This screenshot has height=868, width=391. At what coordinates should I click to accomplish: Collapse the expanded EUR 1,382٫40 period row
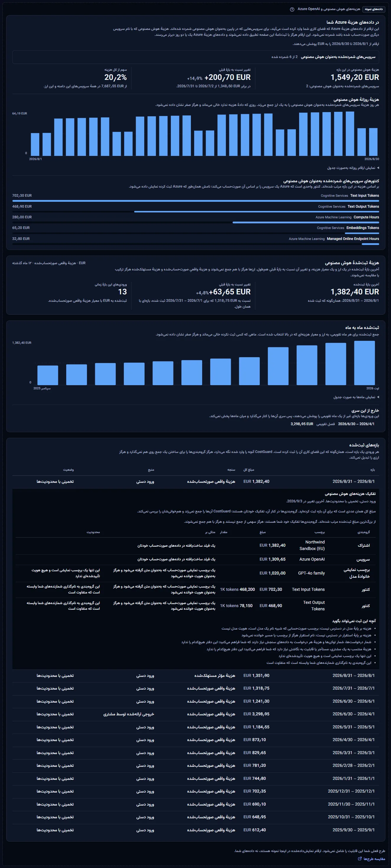click(x=196, y=482)
